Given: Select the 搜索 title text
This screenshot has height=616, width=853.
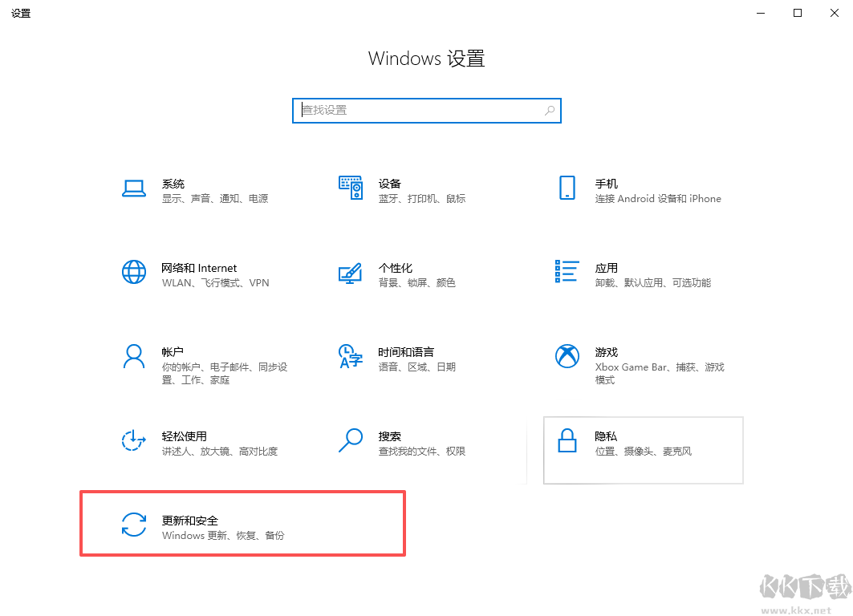Looking at the screenshot, I should (389, 436).
